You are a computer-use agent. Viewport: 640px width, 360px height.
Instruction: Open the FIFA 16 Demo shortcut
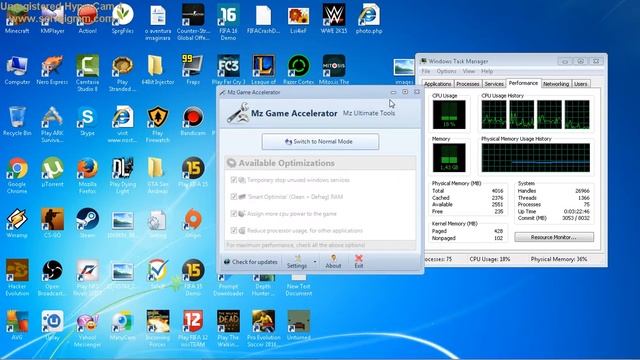(x=228, y=22)
